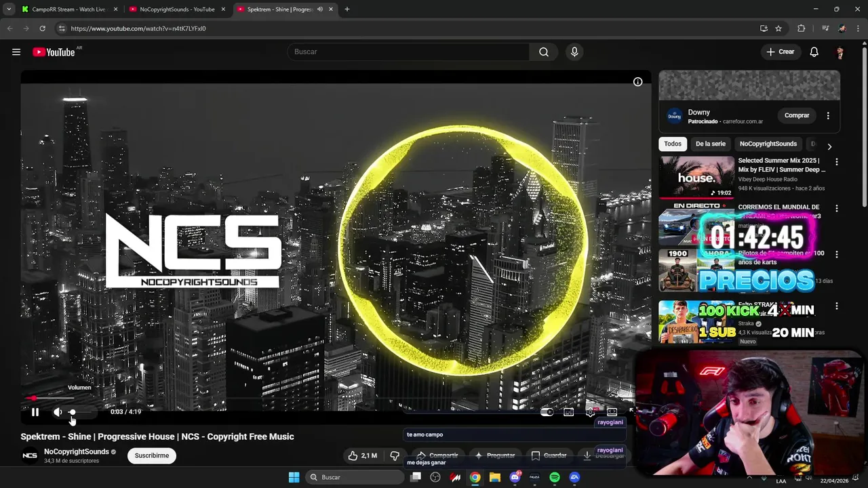Open the YouTube guide hamburger menu

coord(16,52)
